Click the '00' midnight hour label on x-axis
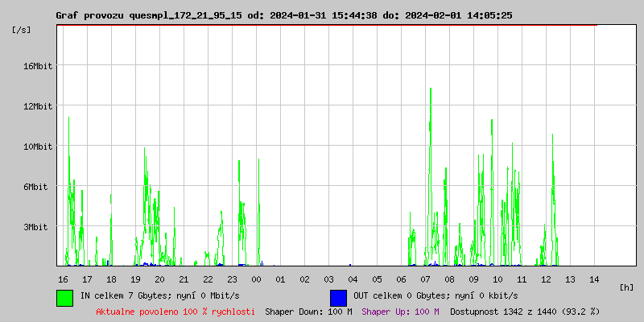Viewport: 644px width, 322px height. (256, 279)
